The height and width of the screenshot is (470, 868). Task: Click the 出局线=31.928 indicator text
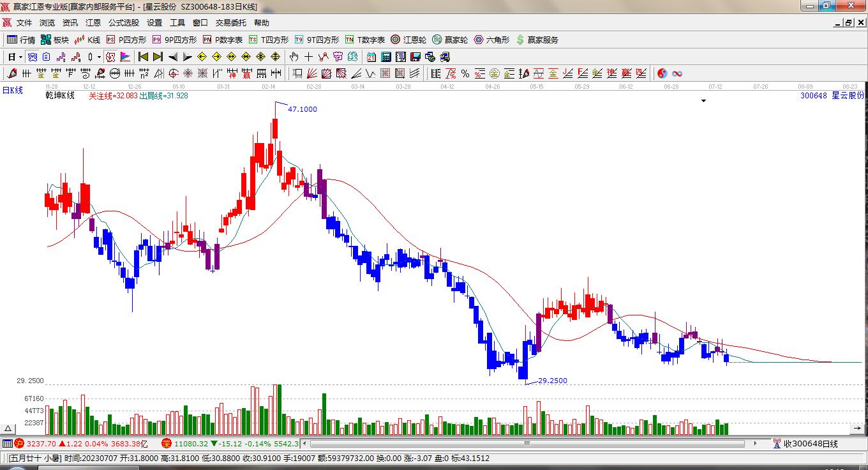tap(164, 96)
